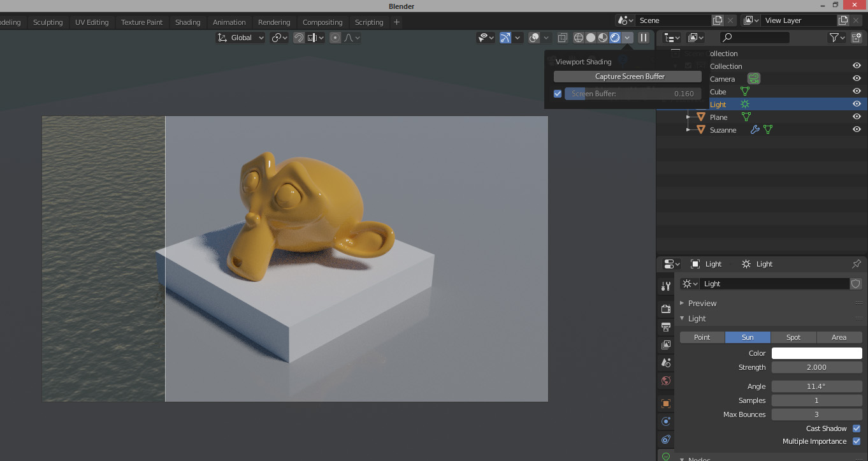
Task: Disable the Multiple Importance checkbox
Action: (x=857, y=441)
